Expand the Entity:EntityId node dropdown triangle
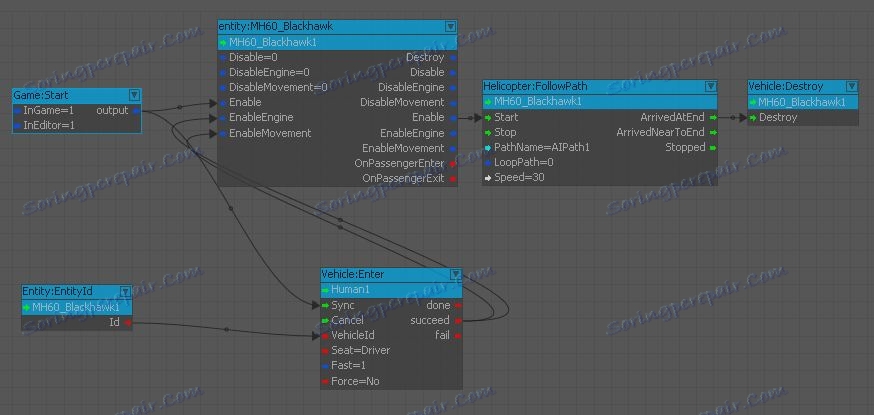The width and height of the screenshot is (874, 415). tap(125, 291)
